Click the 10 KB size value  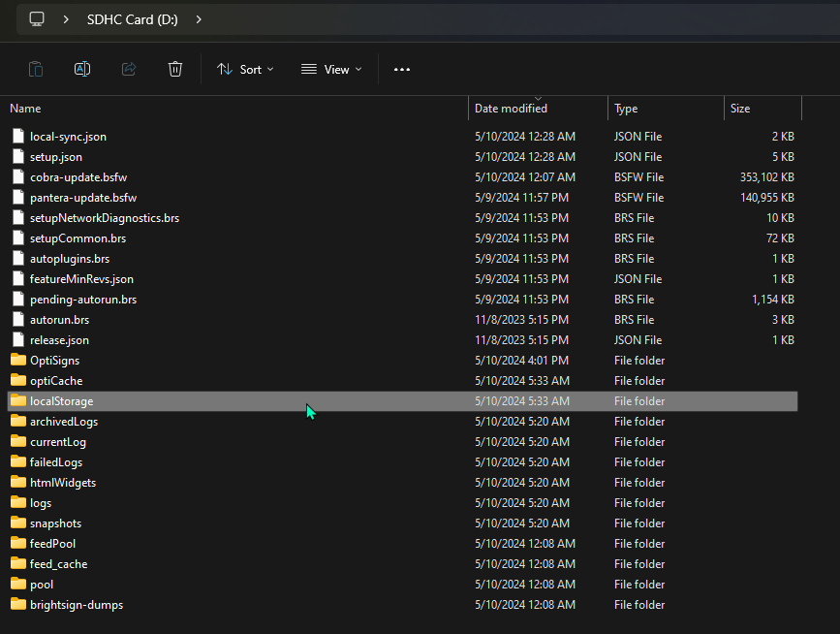(x=781, y=218)
